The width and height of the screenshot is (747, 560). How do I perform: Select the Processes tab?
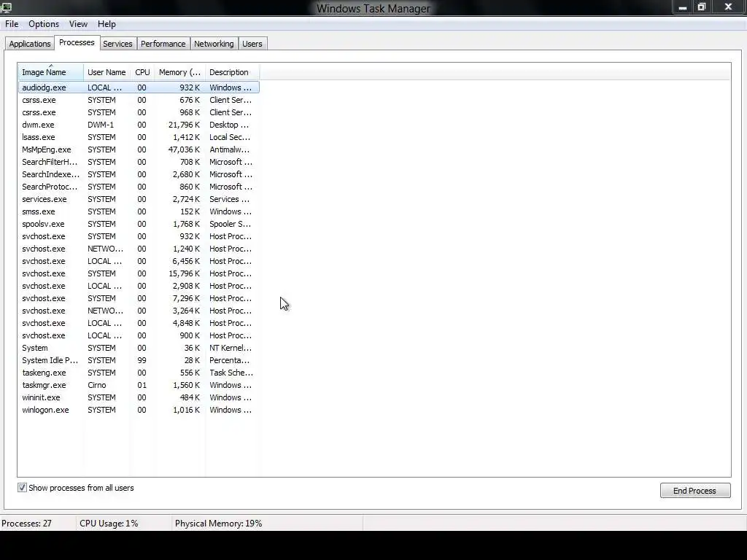pos(77,42)
